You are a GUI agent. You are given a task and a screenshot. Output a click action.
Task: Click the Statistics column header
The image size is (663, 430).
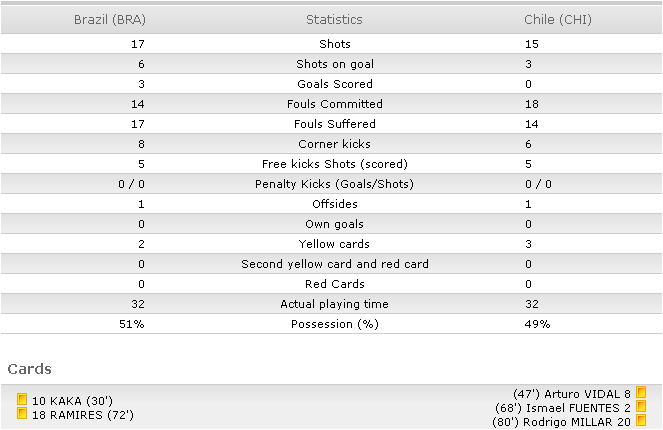[x=334, y=19]
